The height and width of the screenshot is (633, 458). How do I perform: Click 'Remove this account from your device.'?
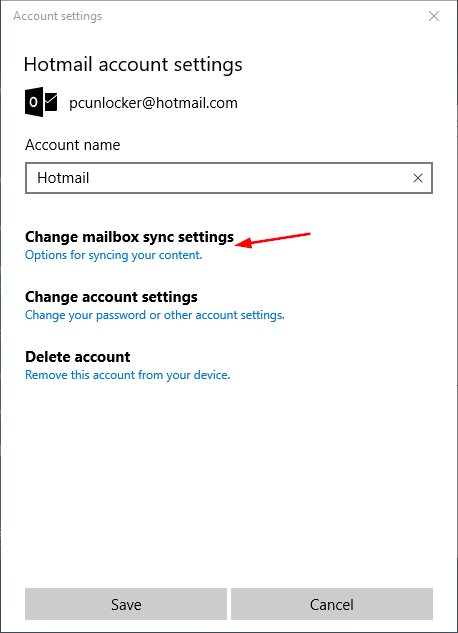point(128,375)
